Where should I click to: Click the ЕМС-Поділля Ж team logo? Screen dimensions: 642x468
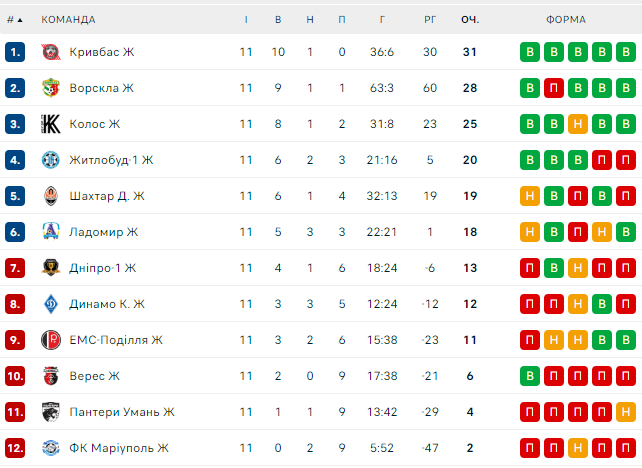(51, 340)
